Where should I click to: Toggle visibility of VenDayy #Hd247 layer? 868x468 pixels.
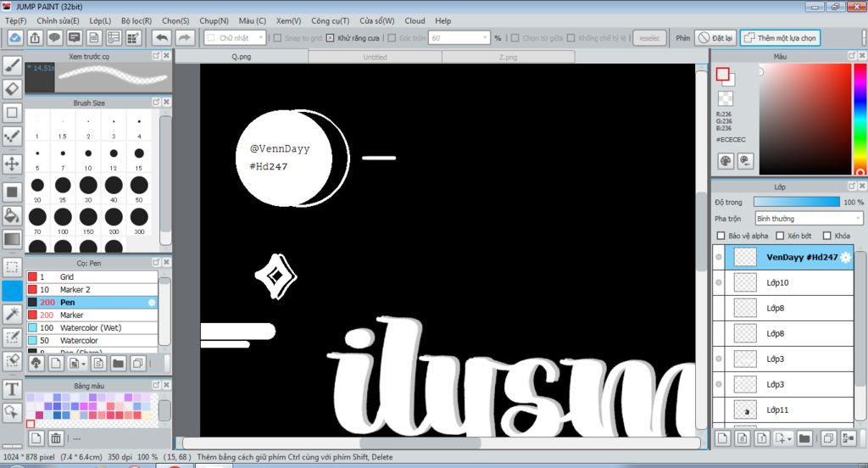pyautogui.click(x=719, y=257)
